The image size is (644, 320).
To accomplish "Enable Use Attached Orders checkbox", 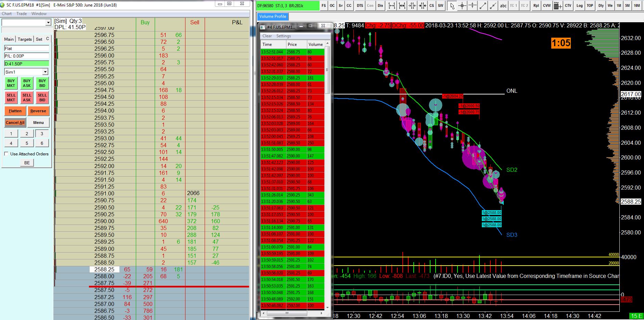I will [6, 154].
